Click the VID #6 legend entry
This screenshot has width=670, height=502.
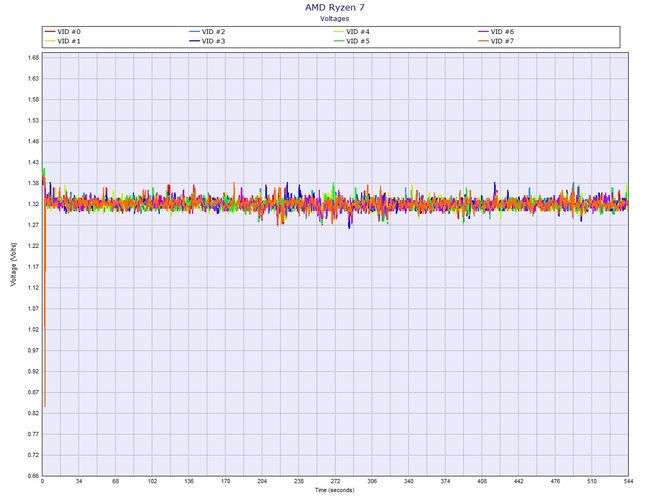(496, 32)
